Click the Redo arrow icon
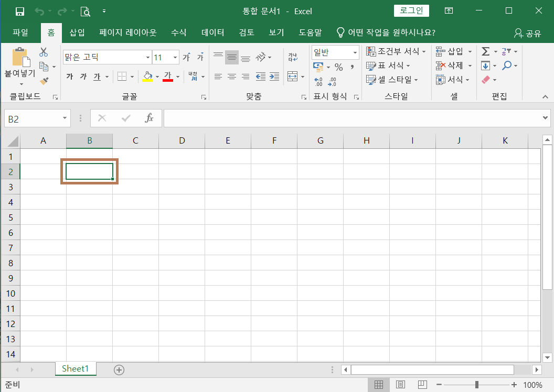This screenshot has width=554, height=392. [62, 12]
